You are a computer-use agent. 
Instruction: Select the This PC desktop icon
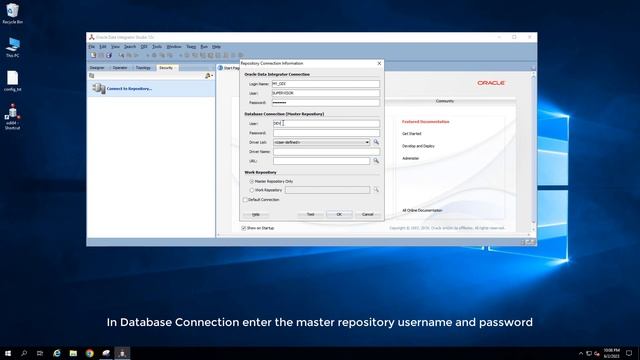(x=13, y=47)
